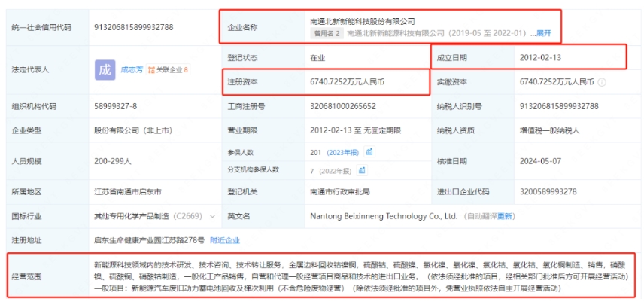Click the 组织机构代码 label cell
The image size is (644, 308).
pyautogui.click(x=47, y=106)
